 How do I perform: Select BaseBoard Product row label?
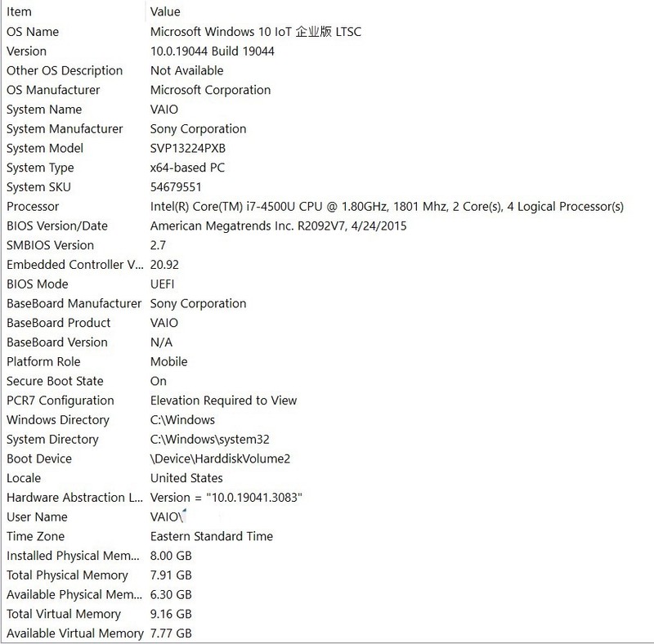click(58, 323)
